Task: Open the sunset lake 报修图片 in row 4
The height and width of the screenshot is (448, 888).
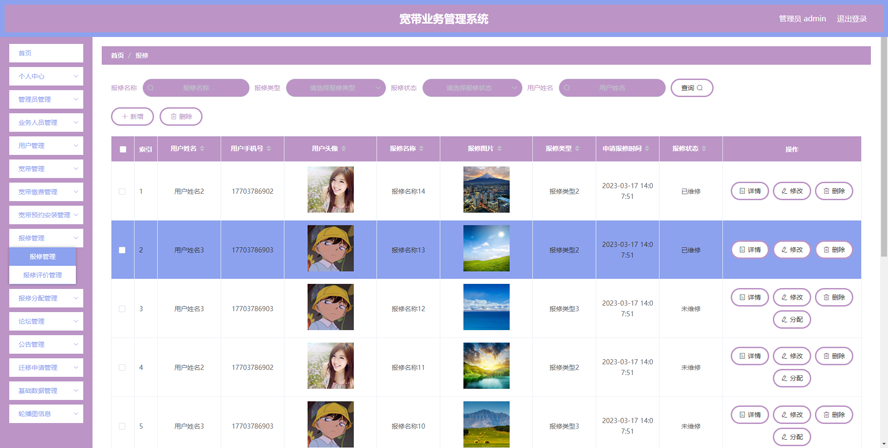Action: [x=486, y=366]
